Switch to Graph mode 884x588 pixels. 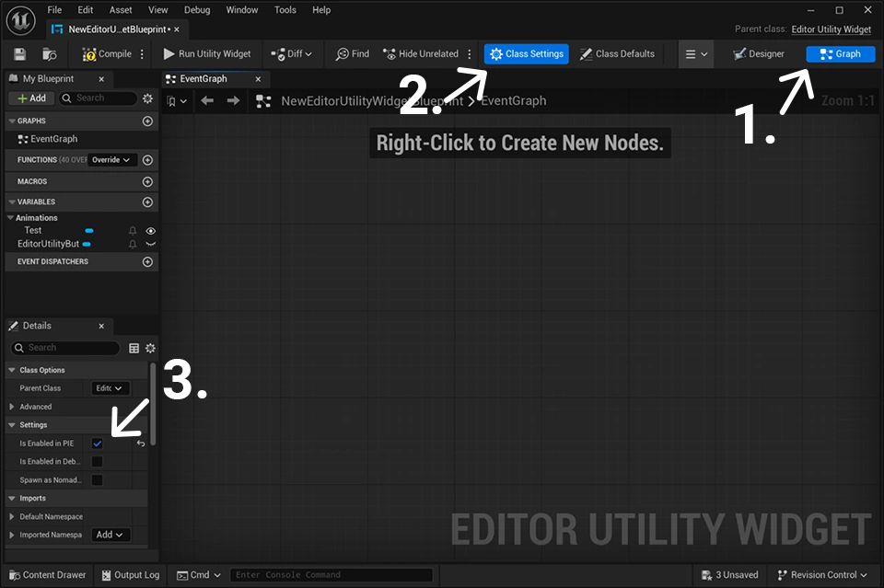[840, 54]
